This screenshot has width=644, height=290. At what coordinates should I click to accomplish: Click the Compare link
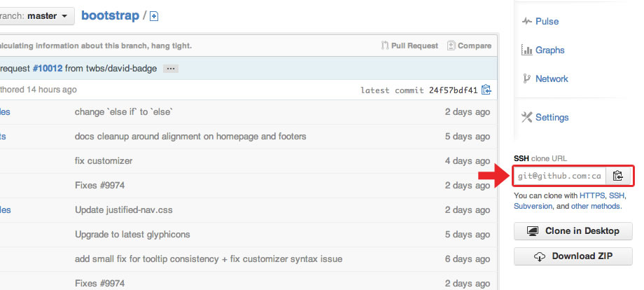[x=469, y=46]
